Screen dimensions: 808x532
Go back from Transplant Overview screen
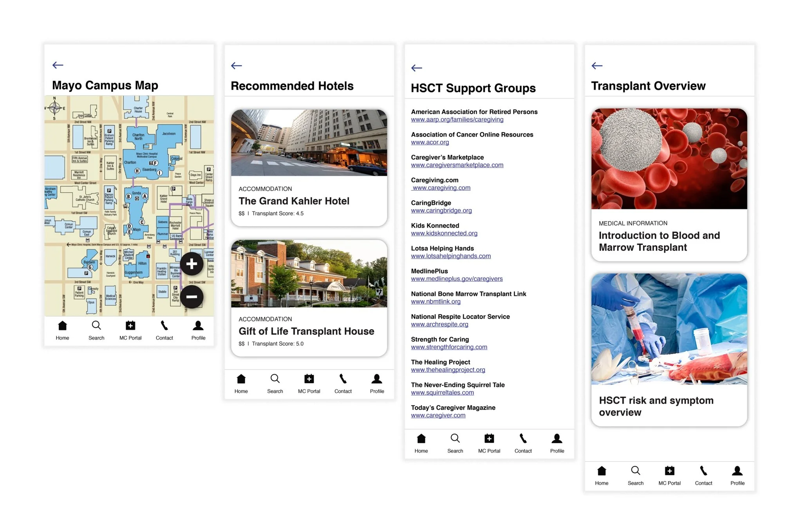(x=597, y=66)
